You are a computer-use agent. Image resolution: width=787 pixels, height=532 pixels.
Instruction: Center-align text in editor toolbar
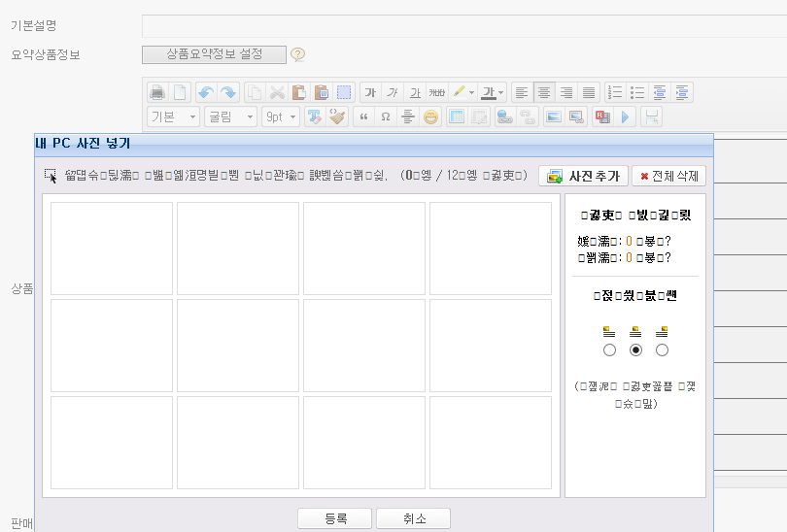click(545, 93)
